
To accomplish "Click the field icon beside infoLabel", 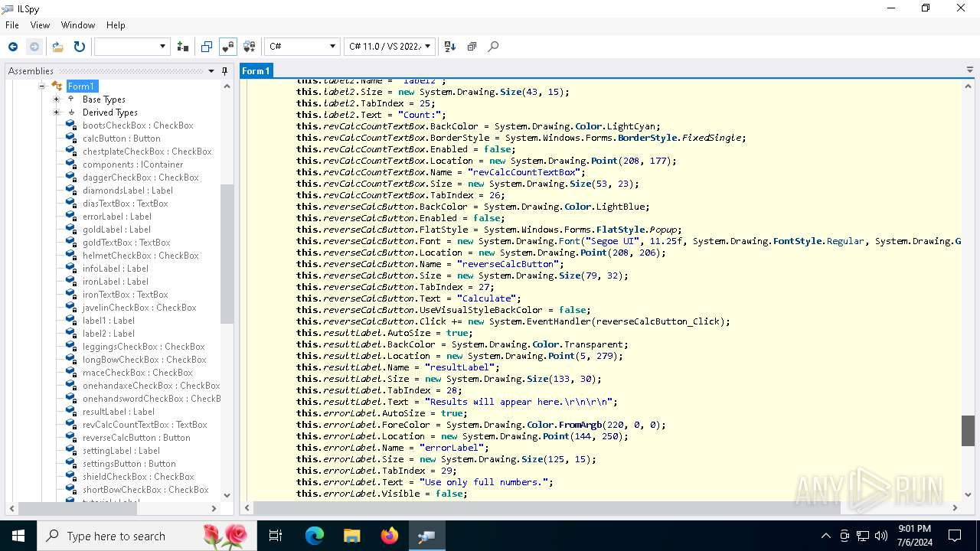I will (71, 269).
